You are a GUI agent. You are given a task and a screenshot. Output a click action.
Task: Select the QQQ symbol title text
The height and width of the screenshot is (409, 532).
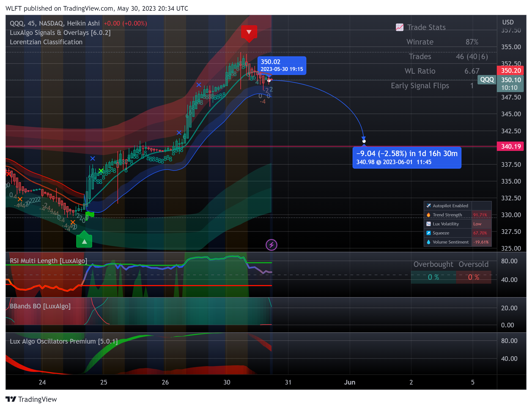coord(55,23)
